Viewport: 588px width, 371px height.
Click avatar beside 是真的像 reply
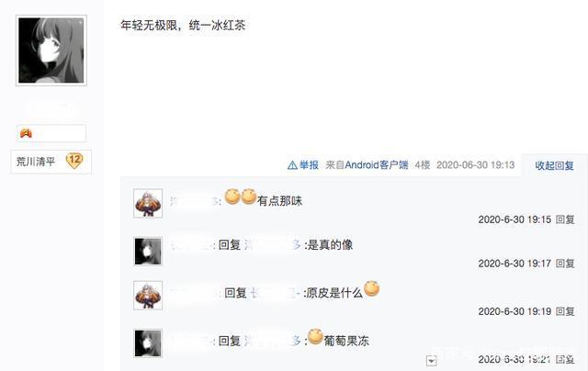[x=148, y=251]
